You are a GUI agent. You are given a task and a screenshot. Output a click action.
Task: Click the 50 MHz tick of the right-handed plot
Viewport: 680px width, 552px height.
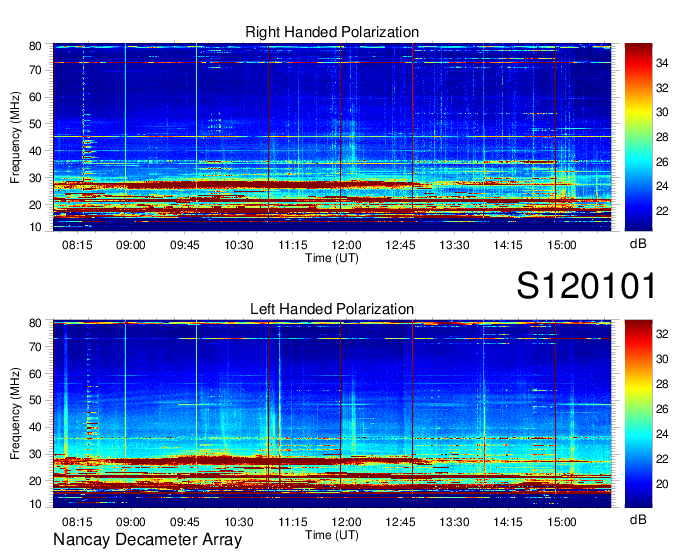click(x=35, y=124)
